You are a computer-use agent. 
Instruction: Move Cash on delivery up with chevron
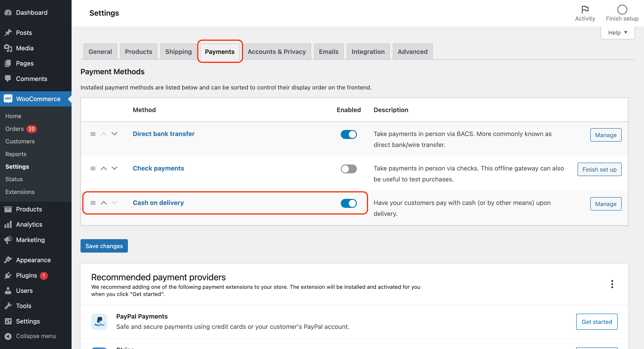pos(104,203)
